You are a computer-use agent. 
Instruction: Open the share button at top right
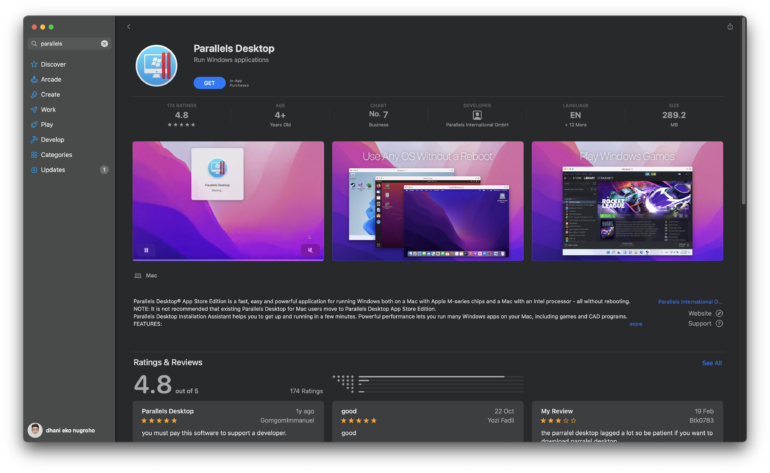(x=730, y=27)
